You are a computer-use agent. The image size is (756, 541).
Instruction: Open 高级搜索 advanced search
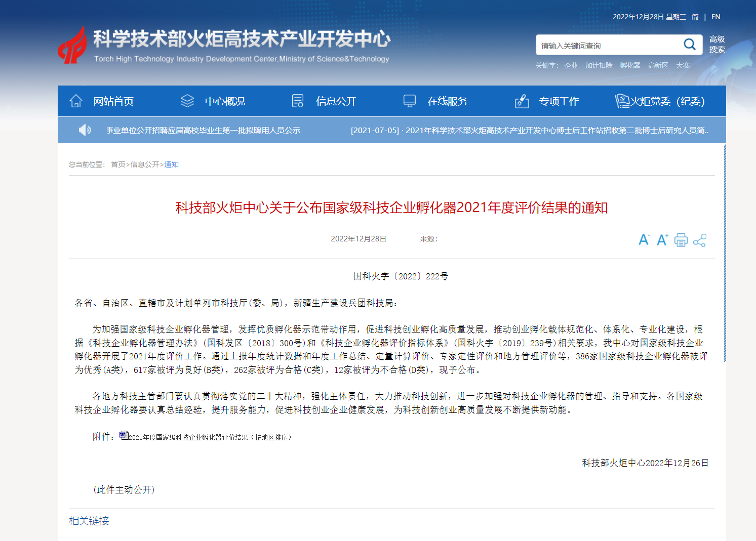tap(717, 45)
